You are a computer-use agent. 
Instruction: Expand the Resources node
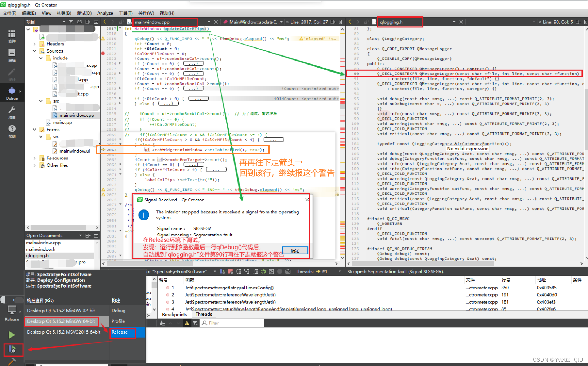click(x=35, y=158)
